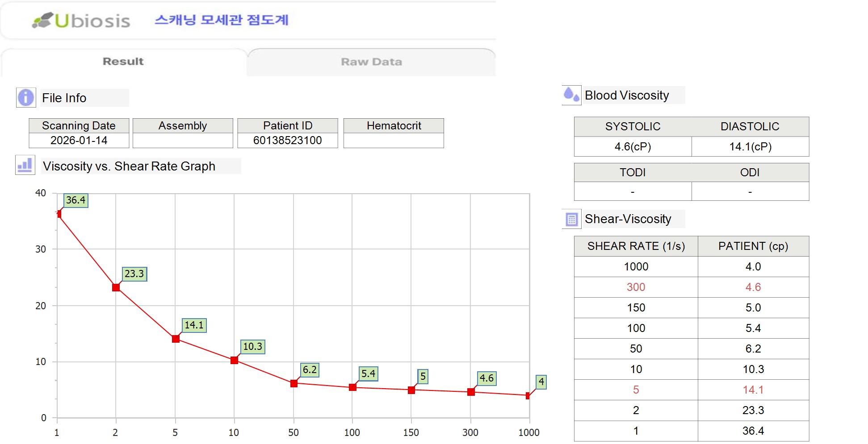Screen dimensions: 868x444
Task: Click the Patient ID field 60138523100
Action: [x=287, y=141]
